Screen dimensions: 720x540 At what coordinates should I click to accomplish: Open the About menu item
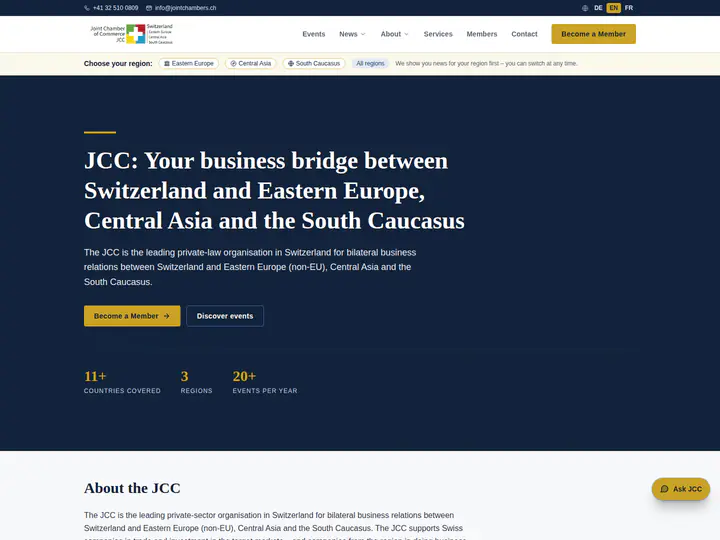391,34
